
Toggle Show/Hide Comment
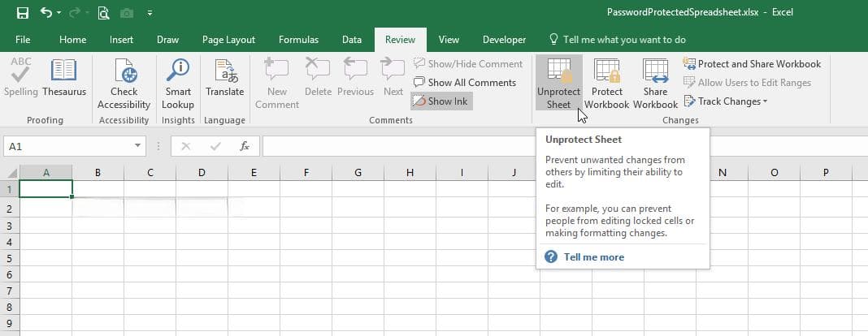click(468, 64)
